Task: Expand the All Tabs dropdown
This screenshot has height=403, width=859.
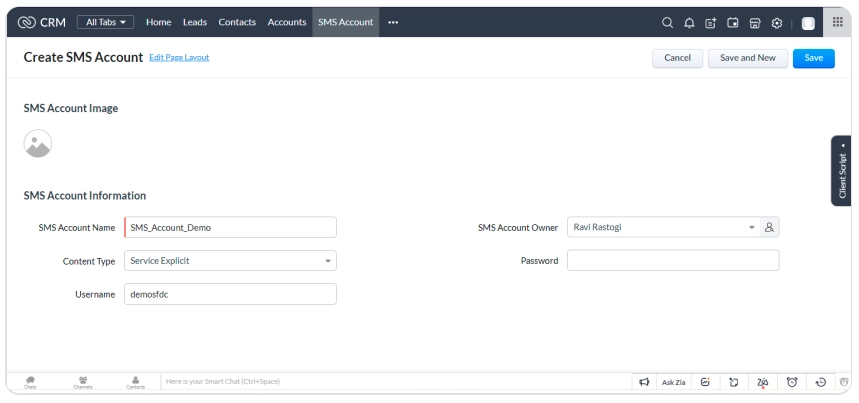Action: click(107, 22)
